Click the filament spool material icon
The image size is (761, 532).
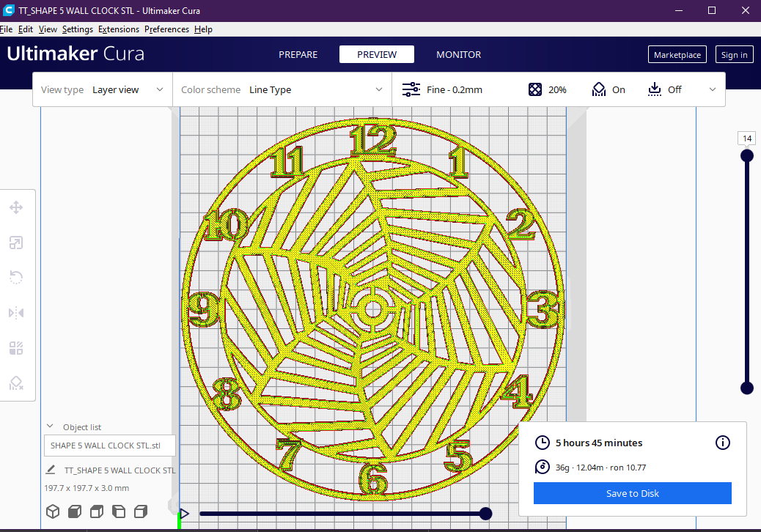[542, 467]
